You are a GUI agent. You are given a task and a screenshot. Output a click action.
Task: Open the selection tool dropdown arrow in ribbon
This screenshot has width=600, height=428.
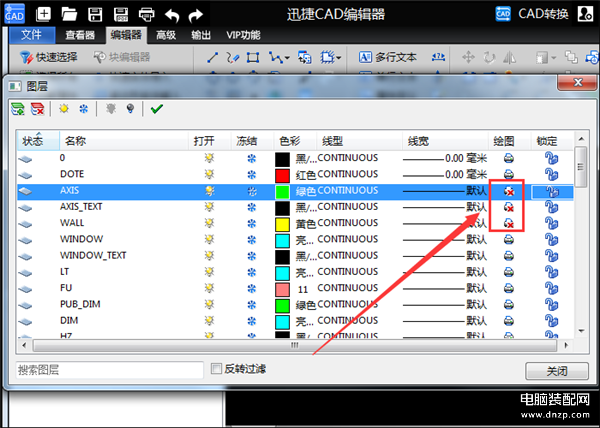(338, 58)
